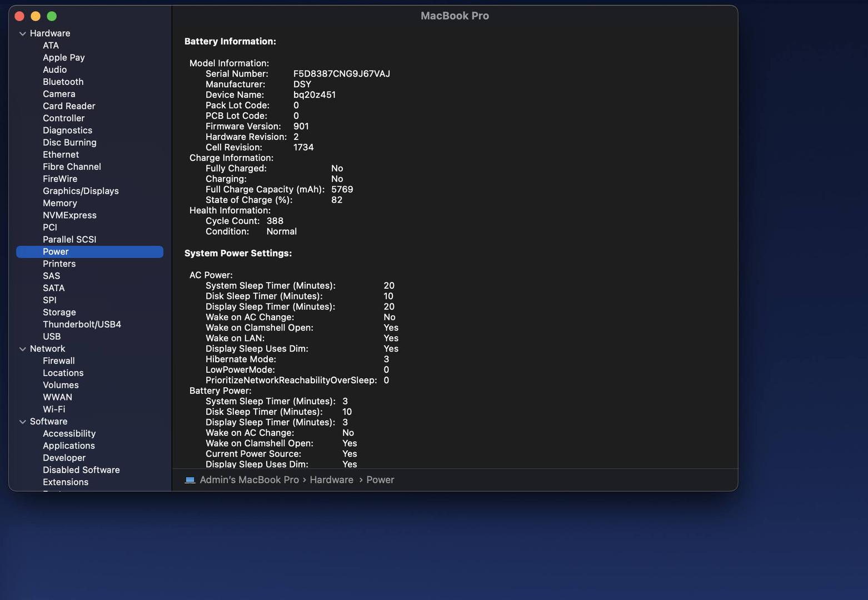Select Memory in the sidebar
The image size is (868, 600).
[x=59, y=203]
